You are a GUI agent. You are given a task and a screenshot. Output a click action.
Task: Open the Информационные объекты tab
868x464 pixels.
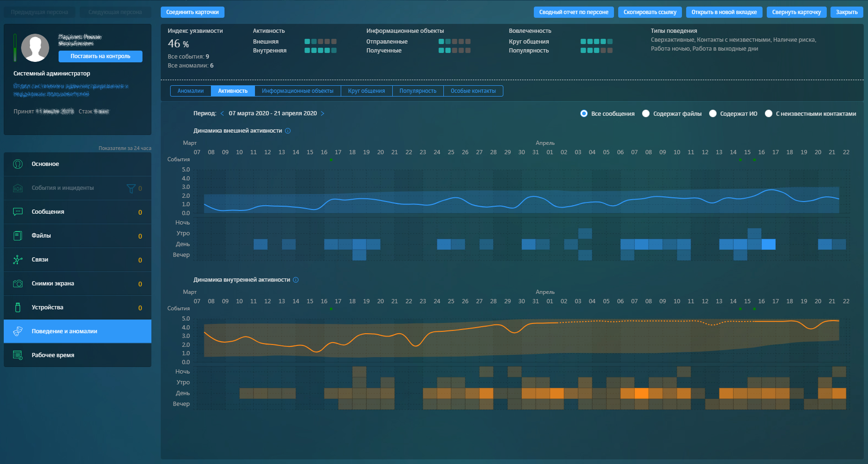pyautogui.click(x=298, y=91)
